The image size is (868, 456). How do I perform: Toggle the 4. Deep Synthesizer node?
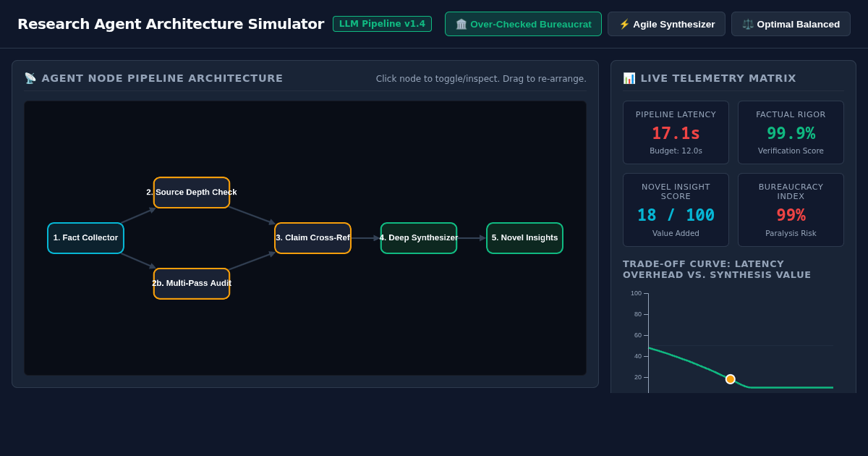click(419, 238)
